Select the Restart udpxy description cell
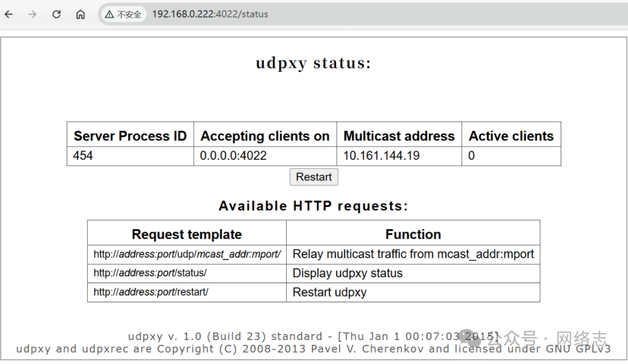The image size is (628, 364). tap(413, 292)
